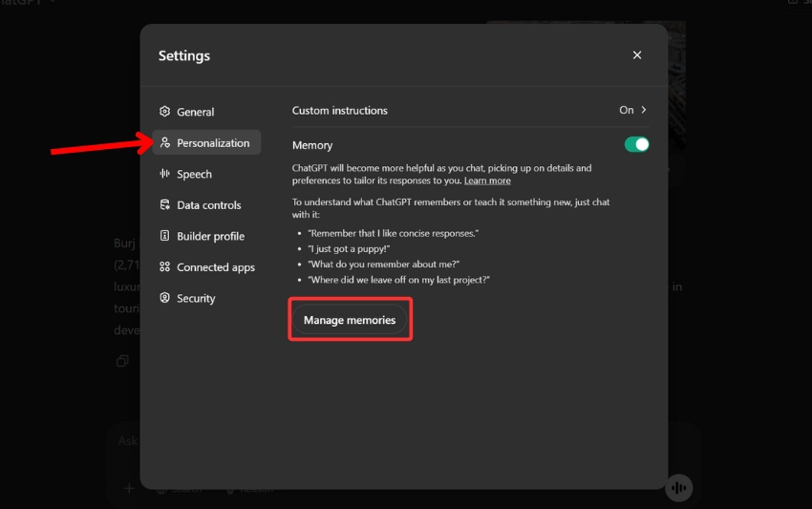
Task: Click the Speech waveform icon
Action: coord(164,174)
